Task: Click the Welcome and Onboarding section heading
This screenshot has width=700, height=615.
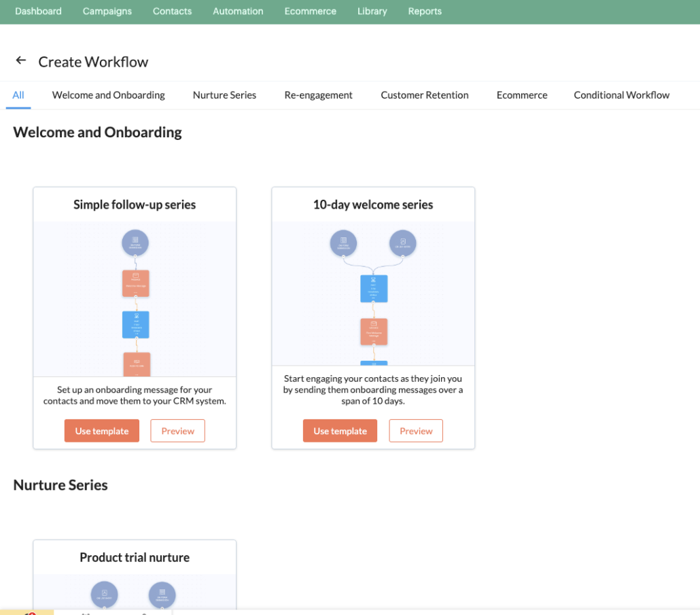Action: (x=97, y=132)
